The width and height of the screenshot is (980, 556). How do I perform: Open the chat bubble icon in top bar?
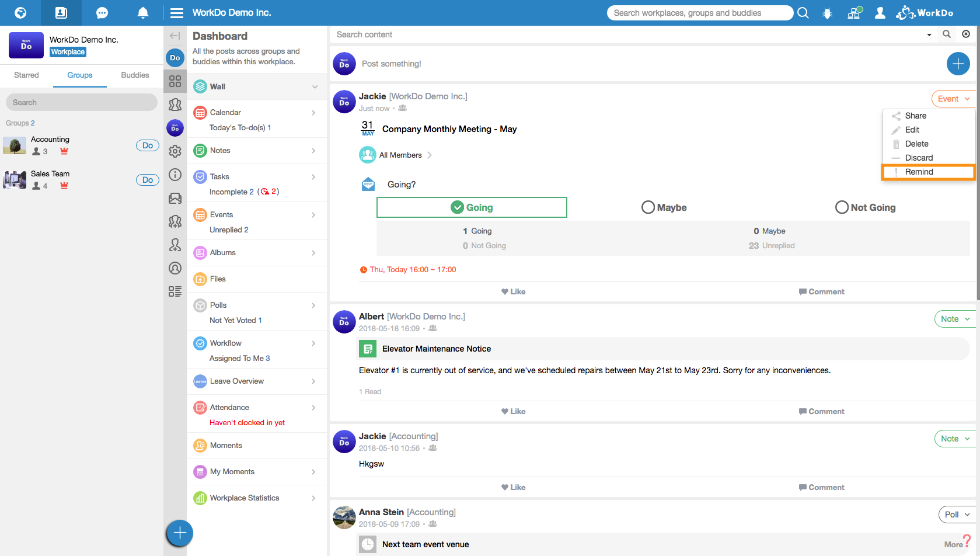click(x=102, y=12)
